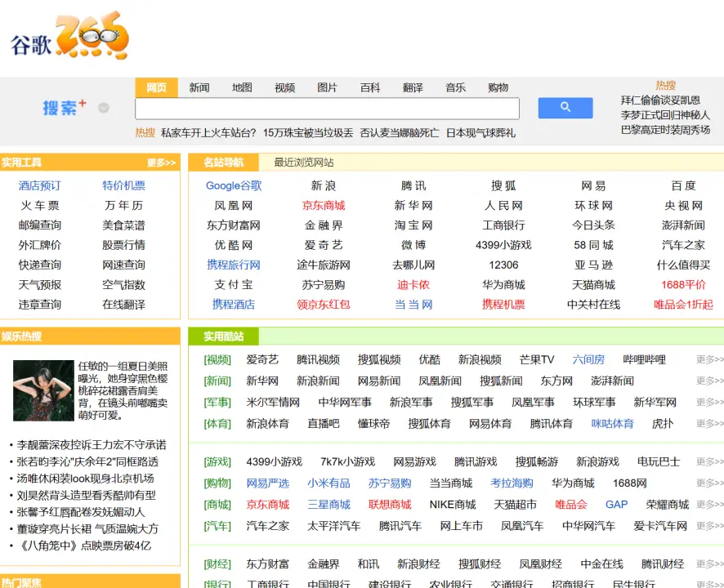Select the 翻译 search tab
724x588 pixels.
[413, 87]
